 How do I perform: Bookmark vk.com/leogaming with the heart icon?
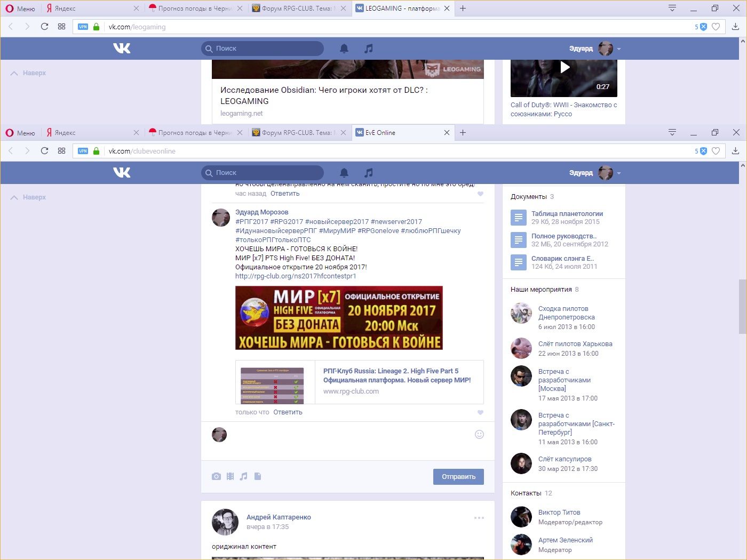click(716, 27)
